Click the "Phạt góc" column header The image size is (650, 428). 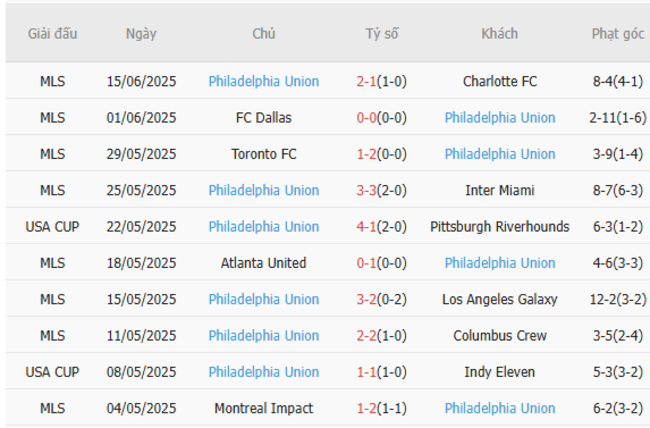click(x=617, y=34)
